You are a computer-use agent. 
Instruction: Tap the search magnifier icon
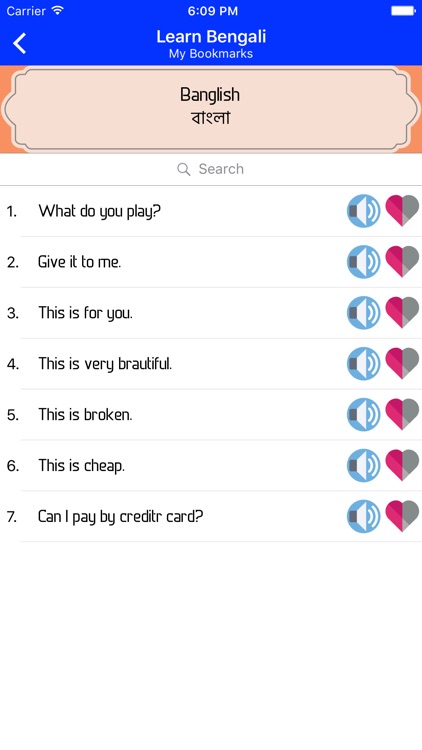[184, 169]
